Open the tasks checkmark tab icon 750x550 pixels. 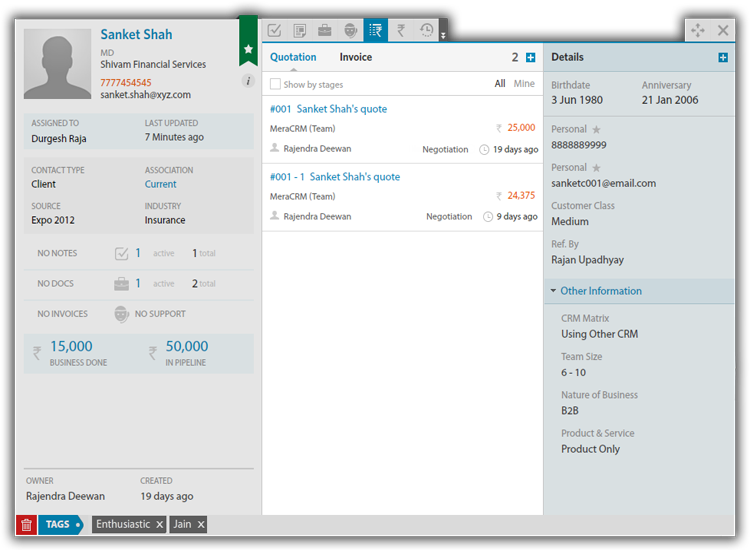[274, 31]
